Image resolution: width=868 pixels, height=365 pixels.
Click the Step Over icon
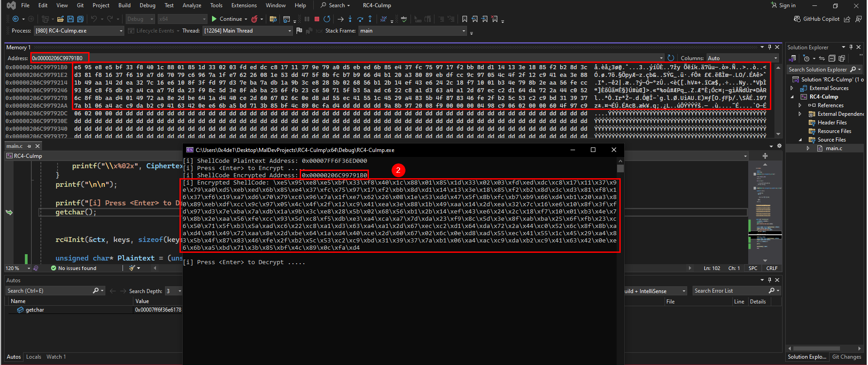click(360, 19)
